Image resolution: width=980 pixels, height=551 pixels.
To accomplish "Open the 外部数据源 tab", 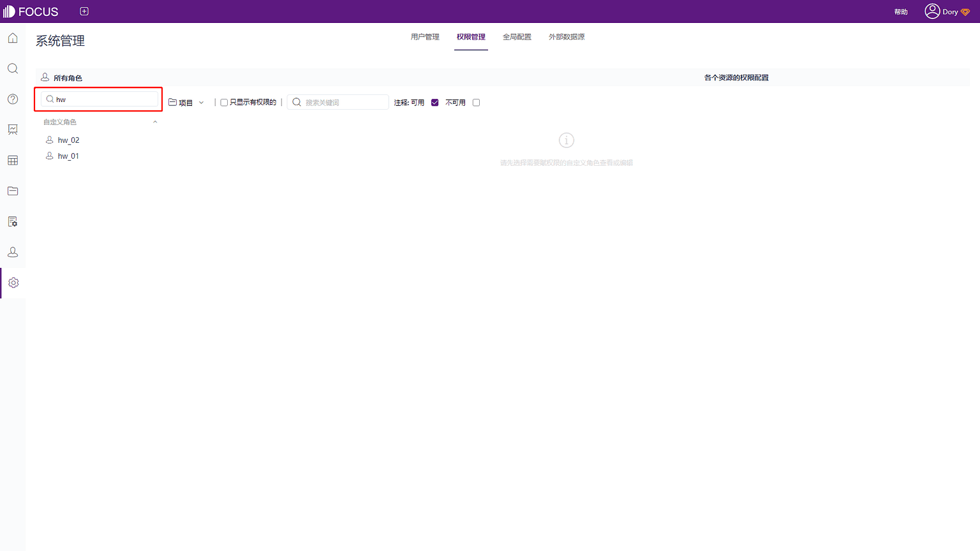I will pos(567,37).
